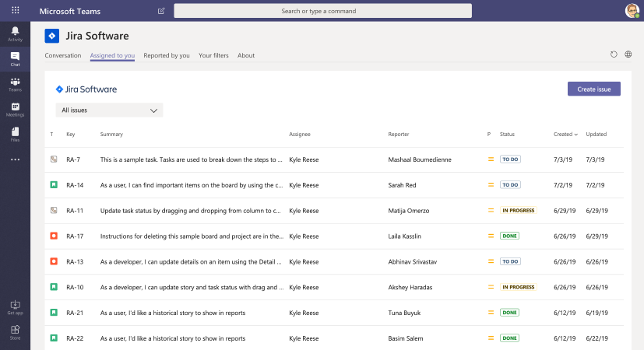Click the refresh tab icon
The image size is (644, 350).
(614, 54)
